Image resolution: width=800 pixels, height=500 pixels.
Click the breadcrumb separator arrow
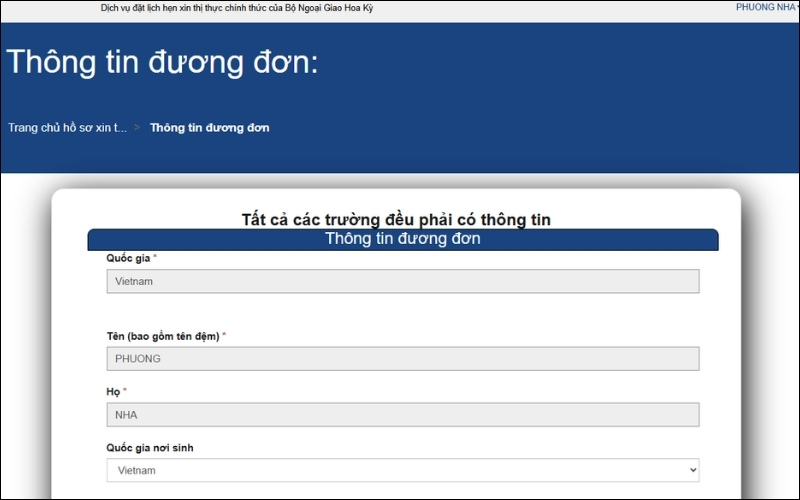coord(137,128)
